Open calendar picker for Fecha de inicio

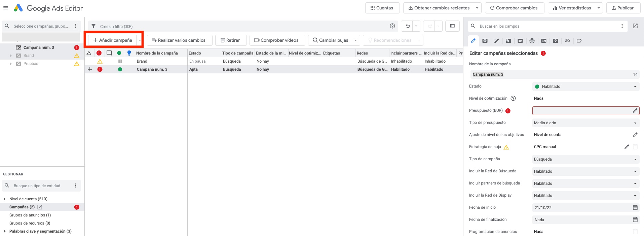point(635,207)
